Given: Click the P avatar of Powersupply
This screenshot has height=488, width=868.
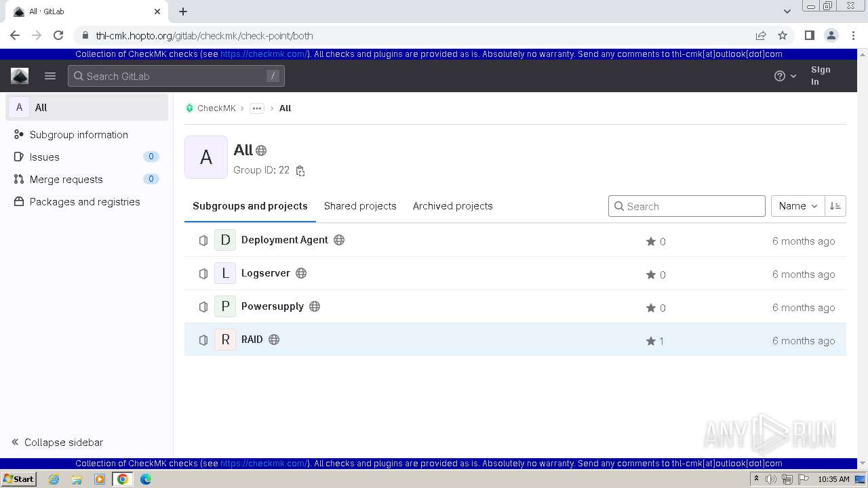Looking at the screenshot, I should (225, 306).
